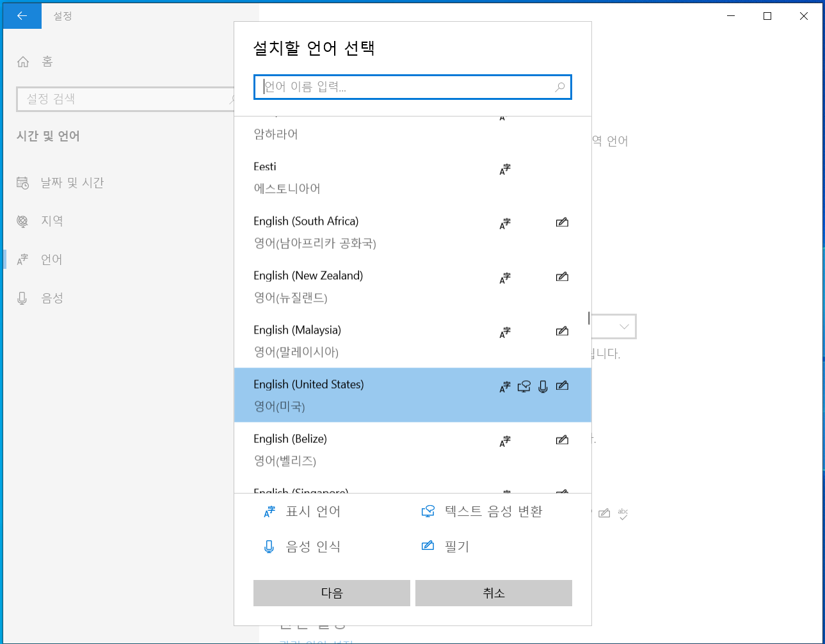
Task: Click the back arrow in Settings
Action: (x=22, y=16)
